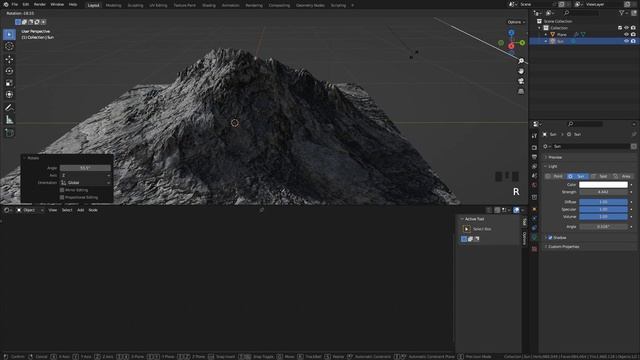Image resolution: width=640 pixels, height=360 pixels.
Task: Enable Proportional Editing checkbox in Rotate panel
Action: point(62,198)
